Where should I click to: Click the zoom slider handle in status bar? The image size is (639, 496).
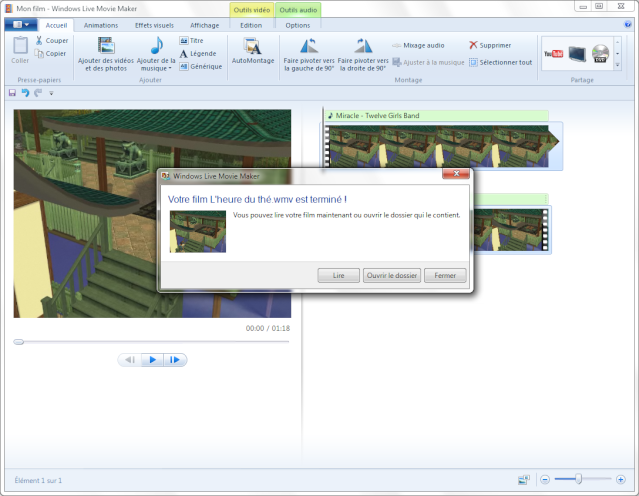578,479
